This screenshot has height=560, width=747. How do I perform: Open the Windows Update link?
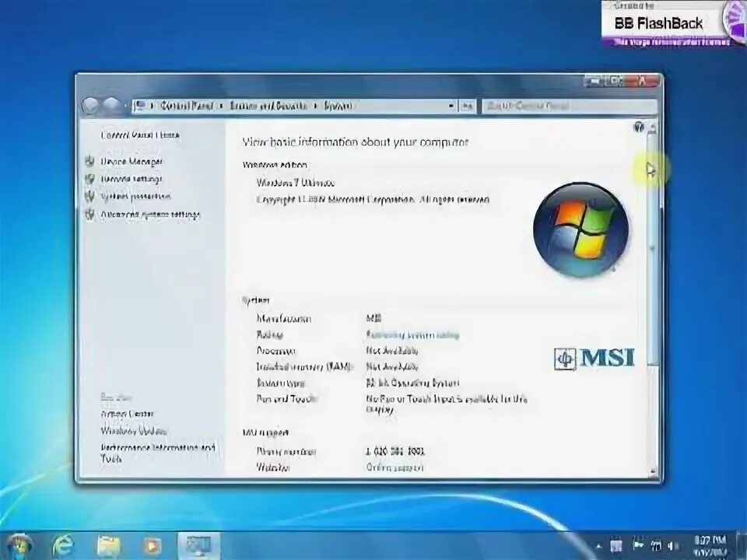[133, 431]
